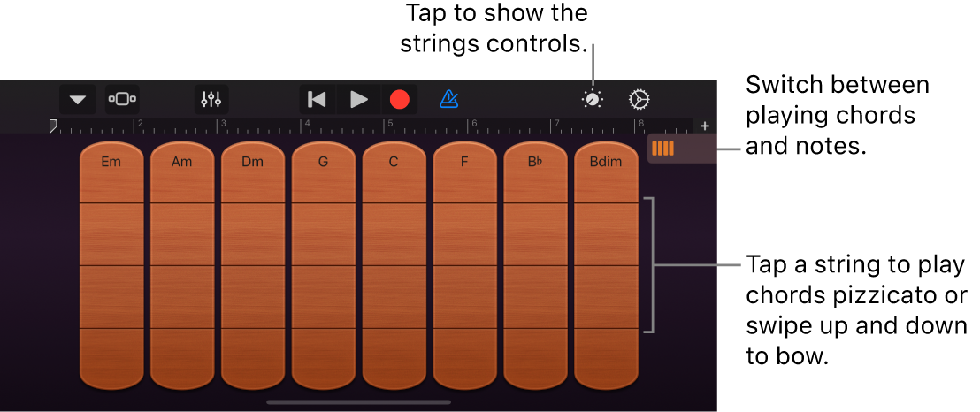This screenshot has height=412, width=980.
Task: Tap second string segment of Em strip
Action: [x=111, y=233]
